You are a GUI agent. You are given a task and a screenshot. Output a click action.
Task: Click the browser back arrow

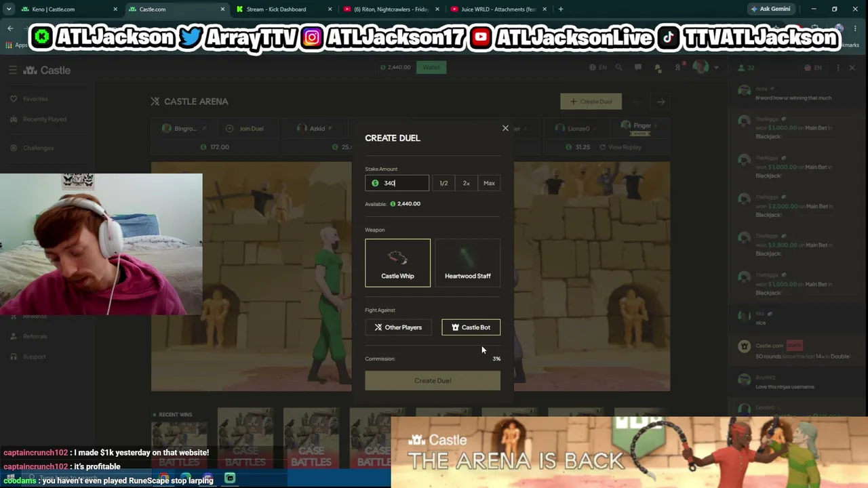(10, 28)
